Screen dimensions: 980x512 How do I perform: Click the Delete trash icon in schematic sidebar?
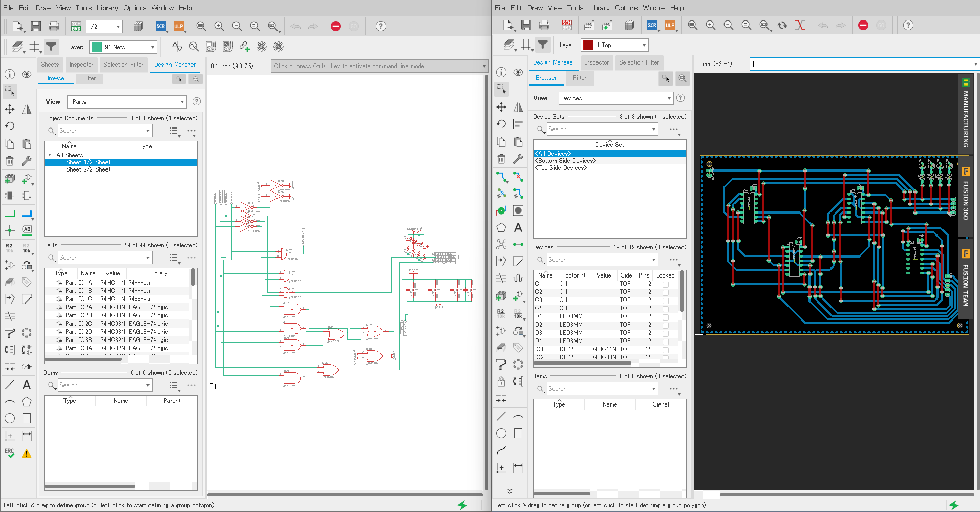click(x=10, y=161)
